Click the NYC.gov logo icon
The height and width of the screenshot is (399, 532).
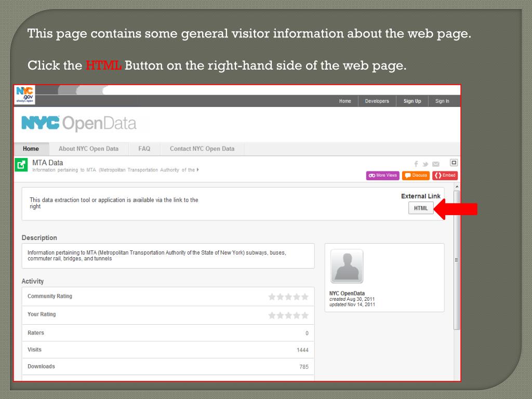tap(25, 95)
